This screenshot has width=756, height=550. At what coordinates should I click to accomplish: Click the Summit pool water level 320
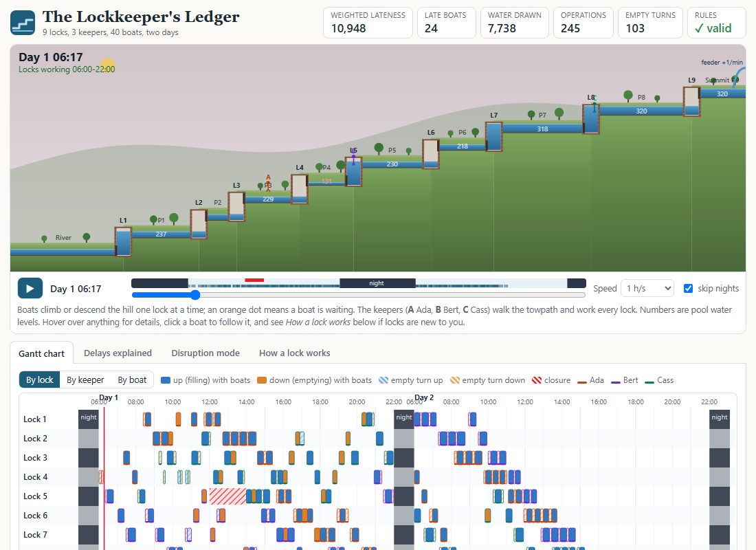(x=722, y=93)
